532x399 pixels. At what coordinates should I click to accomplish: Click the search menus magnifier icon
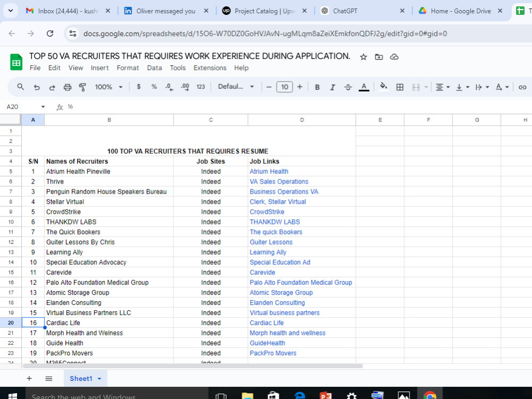pyautogui.click(x=20, y=87)
